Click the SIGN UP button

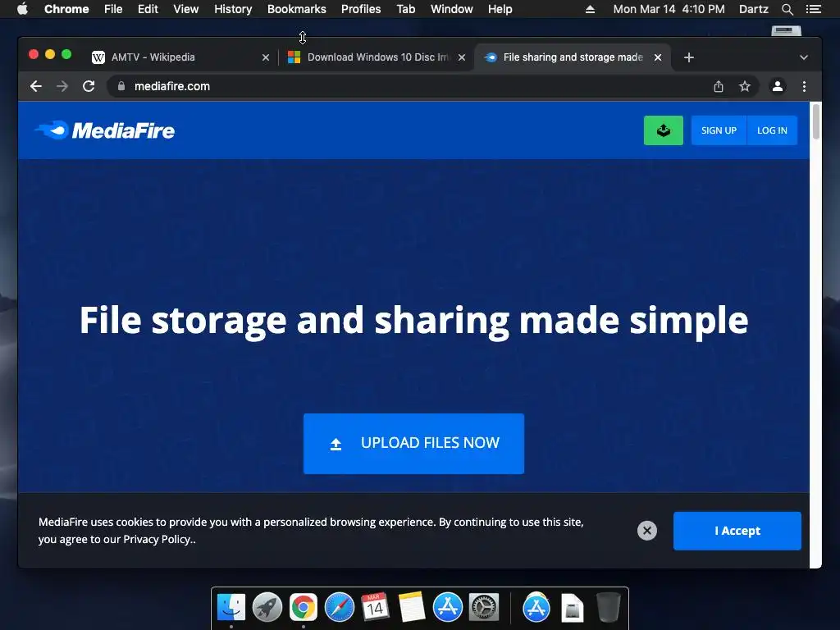[719, 130]
